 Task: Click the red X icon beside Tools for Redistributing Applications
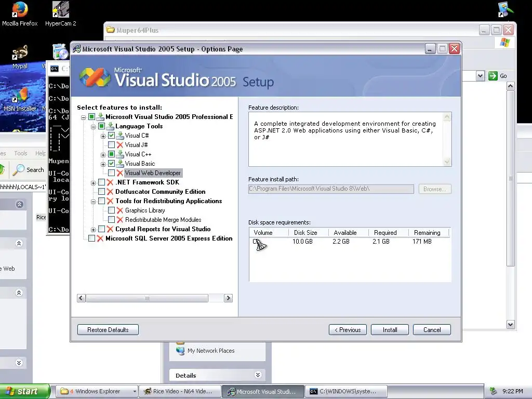pos(110,201)
